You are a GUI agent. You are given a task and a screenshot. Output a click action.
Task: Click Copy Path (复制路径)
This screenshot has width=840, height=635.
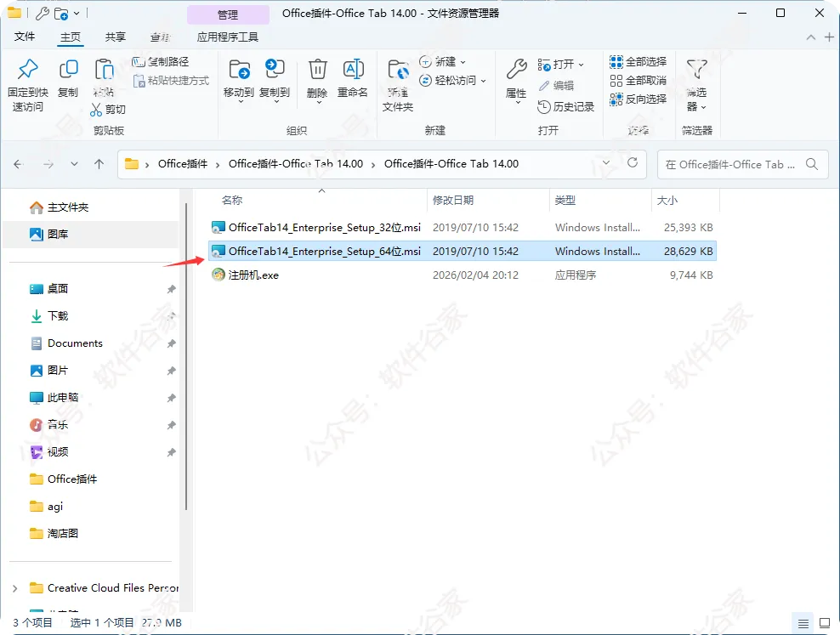[161, 61]
